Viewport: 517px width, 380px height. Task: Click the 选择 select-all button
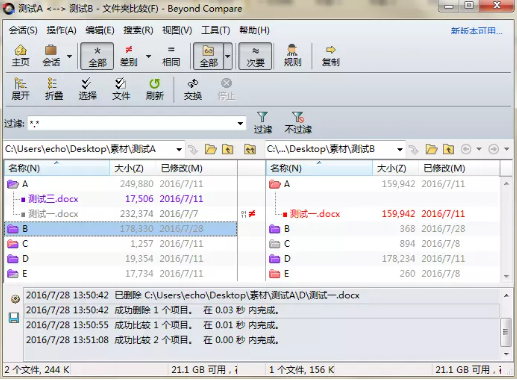pos(87,89)
